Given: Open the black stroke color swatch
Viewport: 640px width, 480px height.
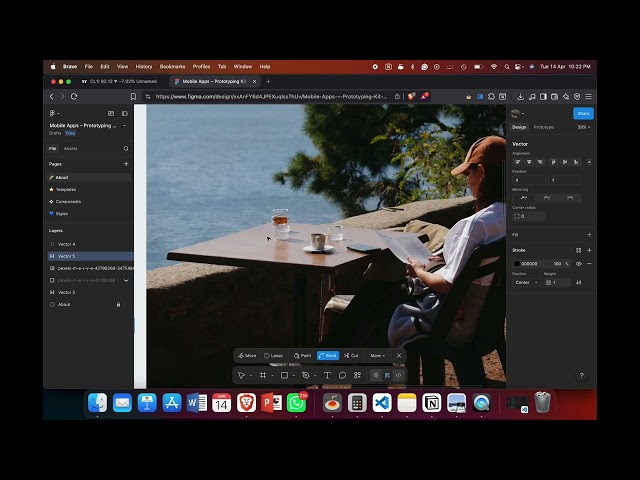Looking at the screenshot, I should pos(517,264).
